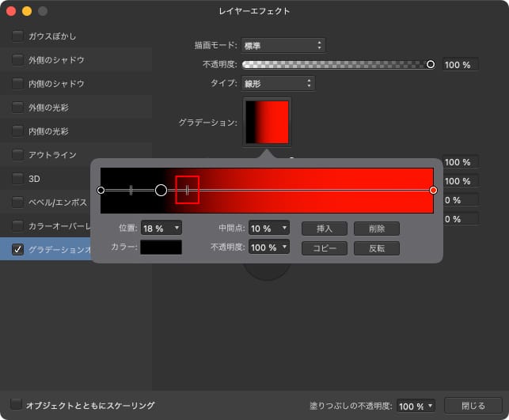Open the タイプ dropdown set to 線形
Image resolution: width=509 pixels, height=420 pixels.
point(277,83)
